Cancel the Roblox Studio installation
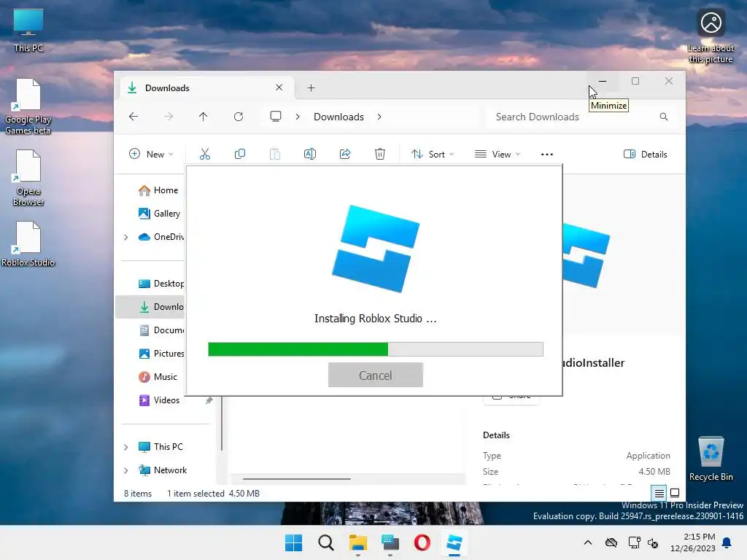The image size is (747, 560). [x=376, y=375]
